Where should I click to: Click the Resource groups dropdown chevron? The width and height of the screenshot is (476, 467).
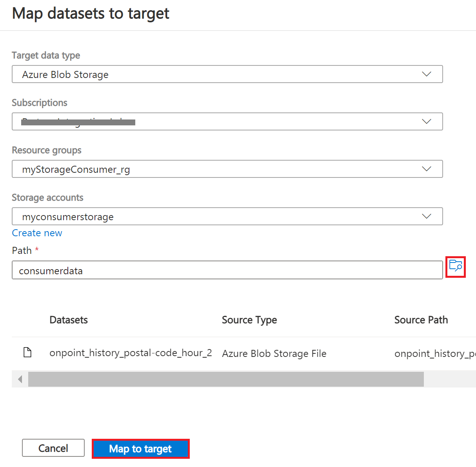[426, 169]
